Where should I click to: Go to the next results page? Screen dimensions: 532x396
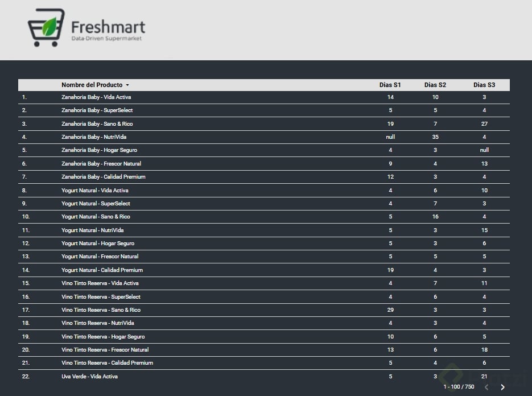point(502,387)
